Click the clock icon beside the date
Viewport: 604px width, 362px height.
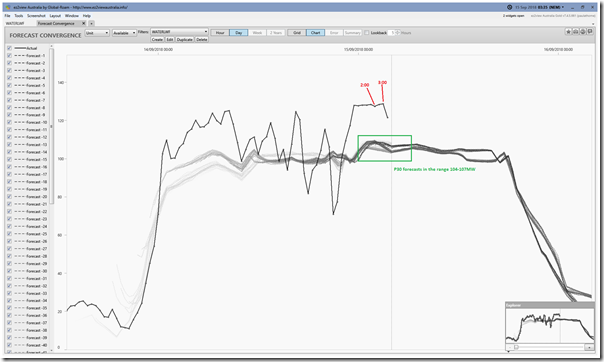coord(510,7)
